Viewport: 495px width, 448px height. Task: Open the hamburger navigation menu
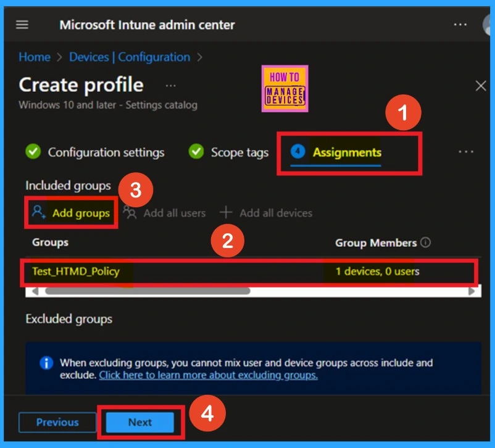(22, 25)
